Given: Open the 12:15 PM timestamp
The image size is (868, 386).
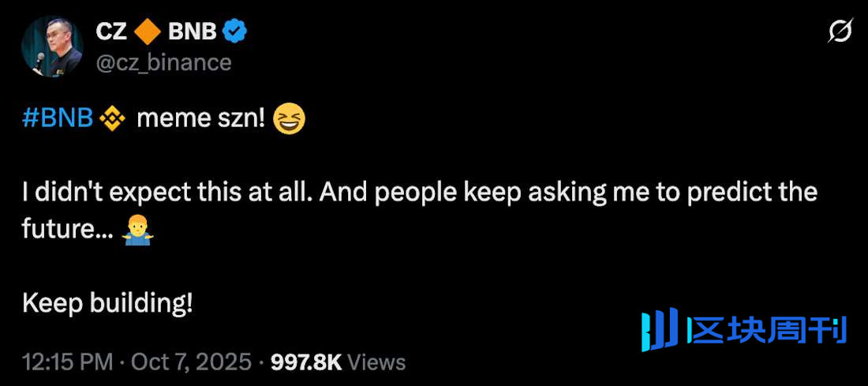Looking at the screenshot, I should pyautogui.click(x=67, y=362).
